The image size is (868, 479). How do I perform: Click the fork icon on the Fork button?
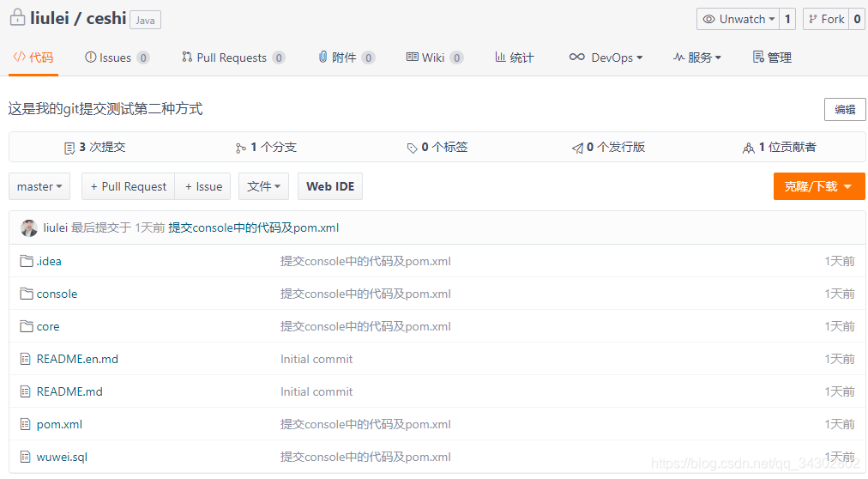(812, 19)
